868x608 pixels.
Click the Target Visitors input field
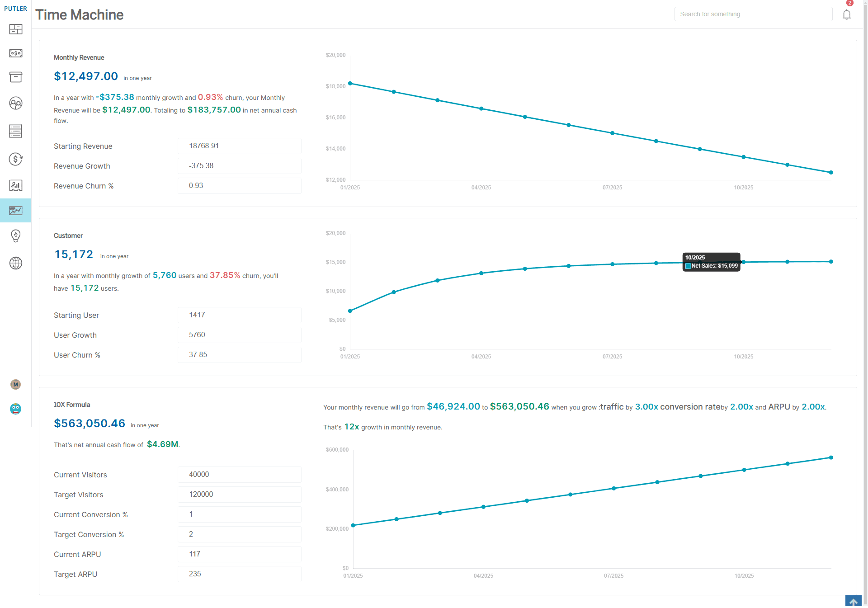click(x=239, y=495)
